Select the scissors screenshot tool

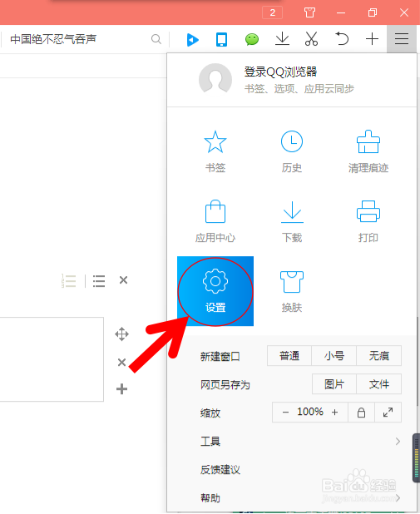(311, 39)
